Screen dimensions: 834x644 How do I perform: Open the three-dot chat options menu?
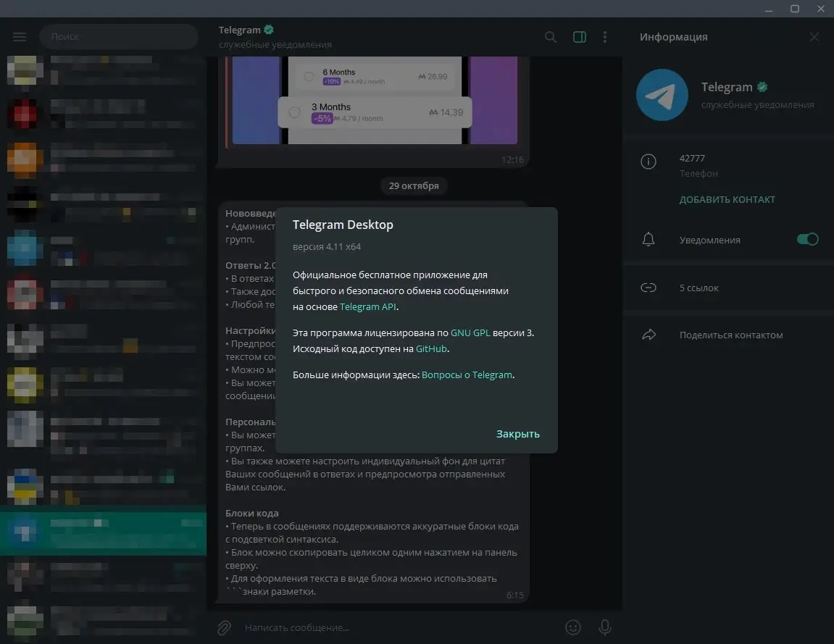pyautogui.click(x=605, y=37)
